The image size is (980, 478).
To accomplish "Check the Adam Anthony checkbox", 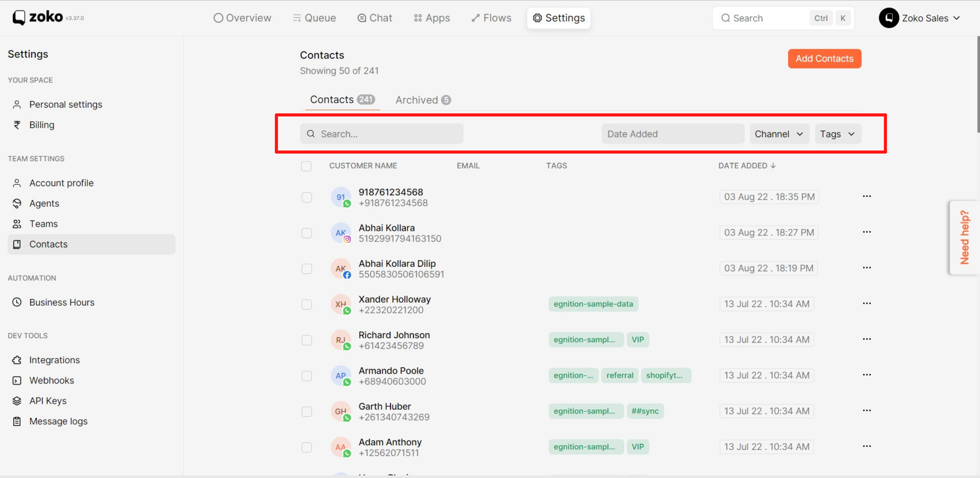I will 307,448.
